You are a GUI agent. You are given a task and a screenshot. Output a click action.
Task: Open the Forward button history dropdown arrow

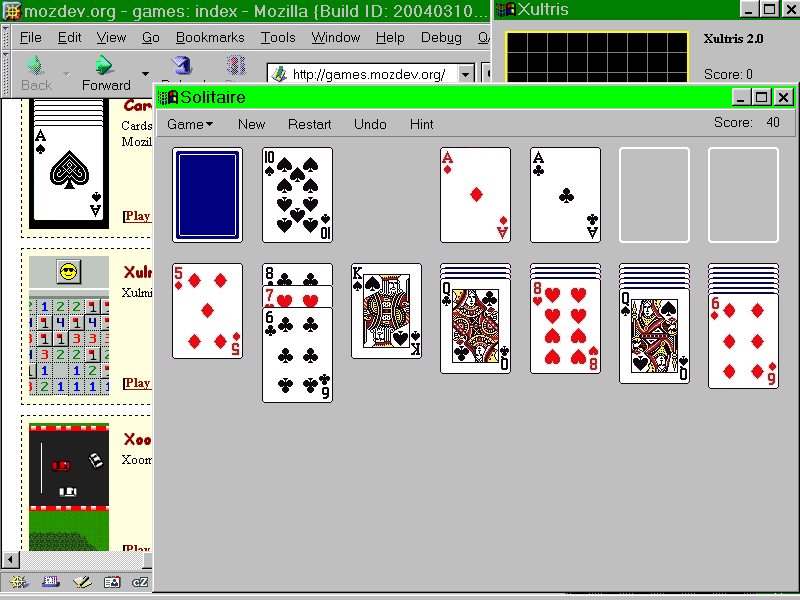click(145, 74)
